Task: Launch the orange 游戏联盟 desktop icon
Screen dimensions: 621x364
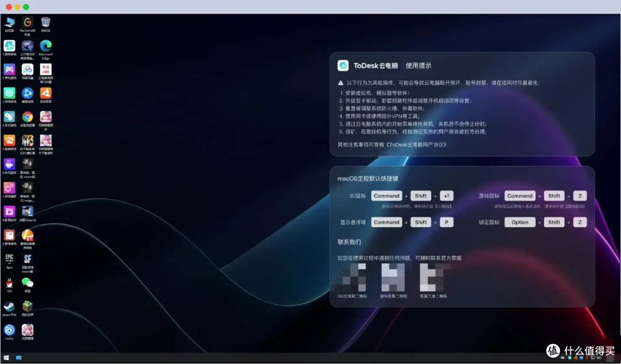Action: pos(45,94)
